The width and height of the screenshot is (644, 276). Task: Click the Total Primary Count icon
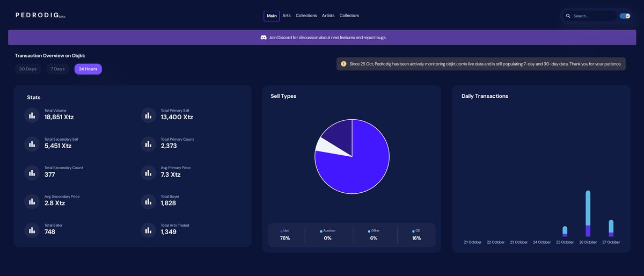point(149,144)
